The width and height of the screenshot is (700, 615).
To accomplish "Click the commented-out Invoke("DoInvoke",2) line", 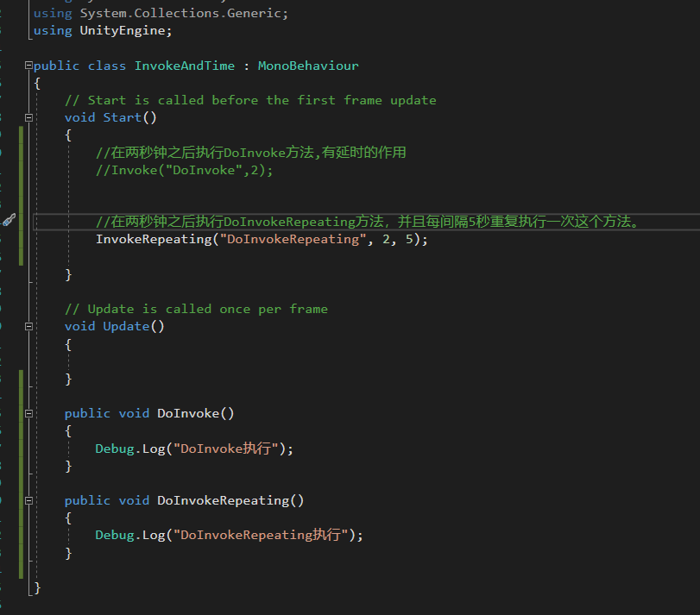I will (x=186, y=169).
